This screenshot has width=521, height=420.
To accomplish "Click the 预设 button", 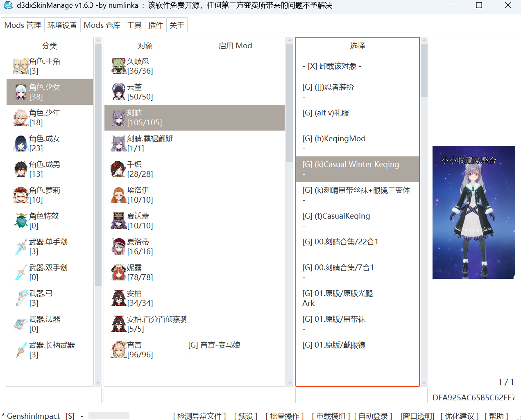I will tap(246, 416).
